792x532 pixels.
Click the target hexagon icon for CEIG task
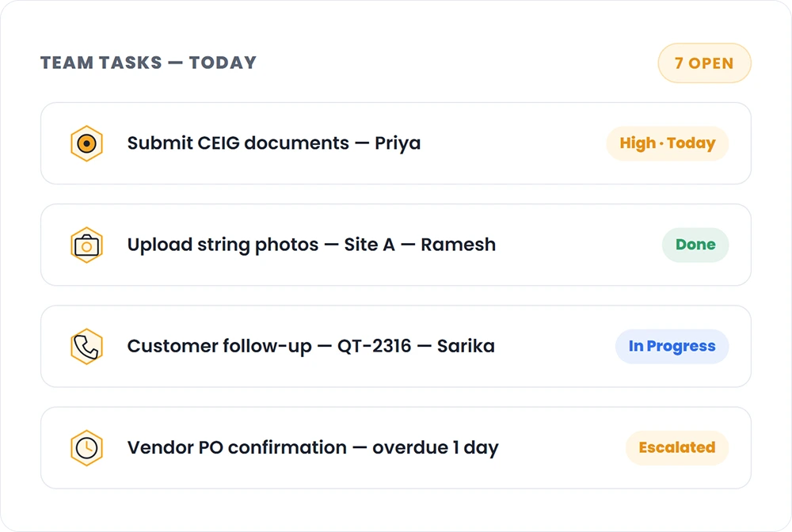click(86, 143)
